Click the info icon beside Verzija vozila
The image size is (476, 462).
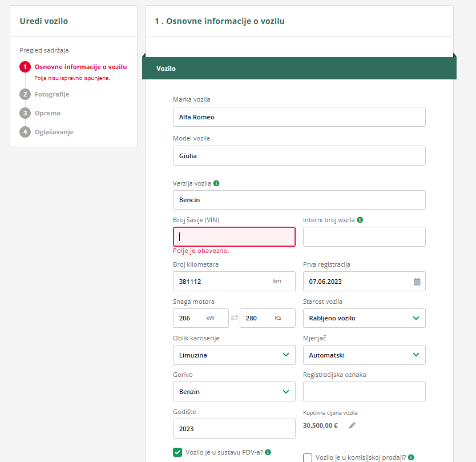tap(216, 184)
